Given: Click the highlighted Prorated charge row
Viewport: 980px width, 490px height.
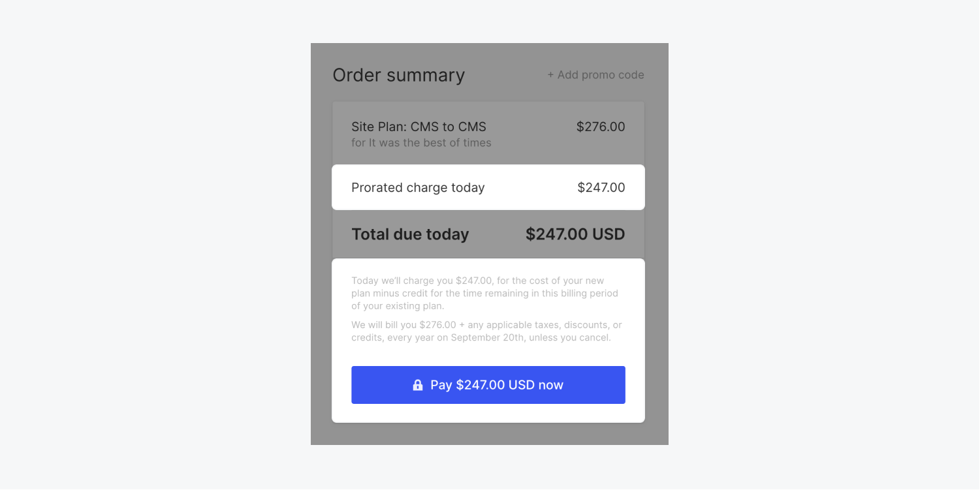Looking at the screenshot, I should coord(488,187).
